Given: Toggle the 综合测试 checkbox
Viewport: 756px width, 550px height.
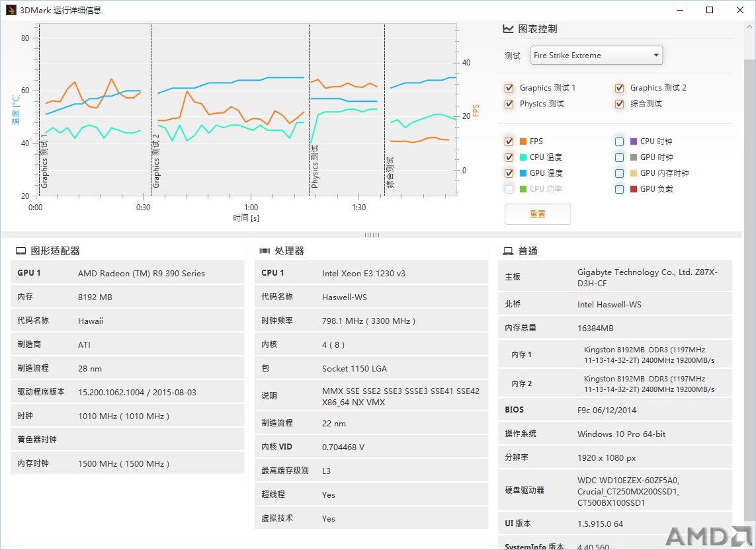Looking at the screenshot, I should [x=619, y=104].
